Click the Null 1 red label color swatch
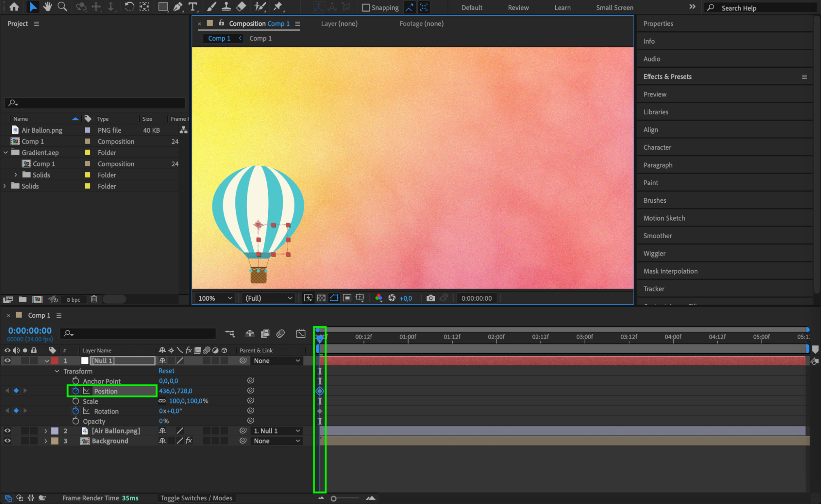 coord(55,361)
